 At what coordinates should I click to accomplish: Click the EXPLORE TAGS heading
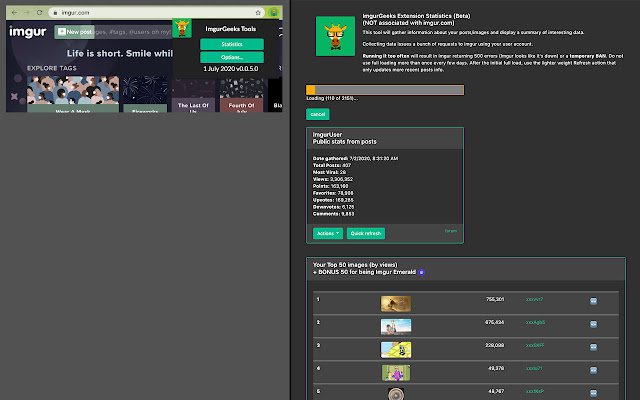[x=52, y=68]
